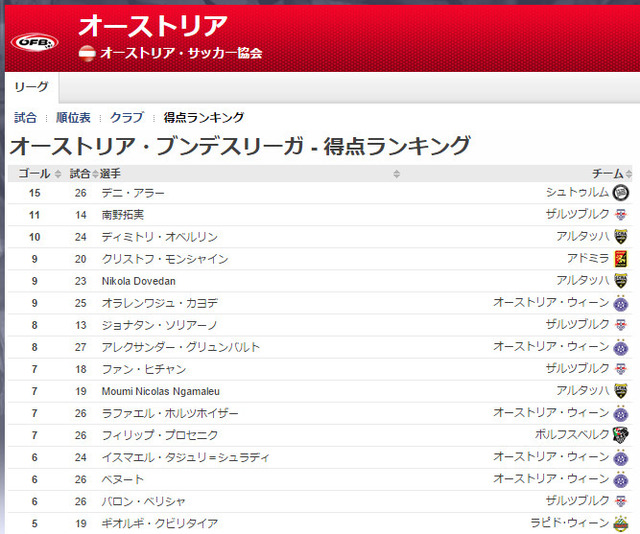Click team ボルフスベルク
Viewport: 640px width, 534px height.
pos(572,434)
